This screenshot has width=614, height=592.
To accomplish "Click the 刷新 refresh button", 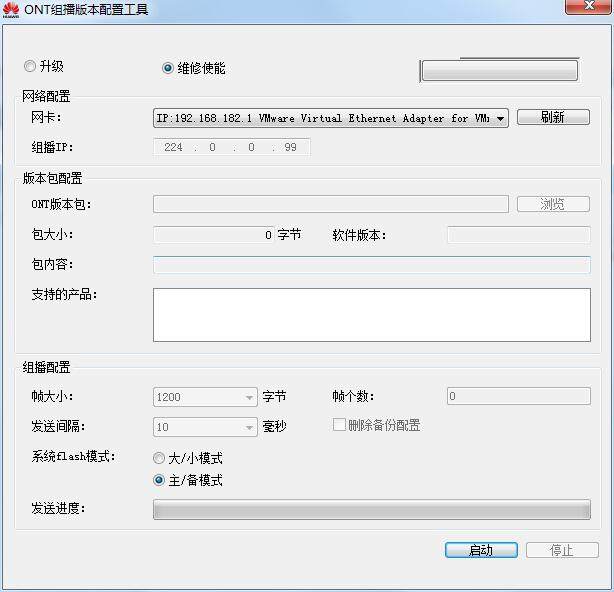I will [553, 117].
